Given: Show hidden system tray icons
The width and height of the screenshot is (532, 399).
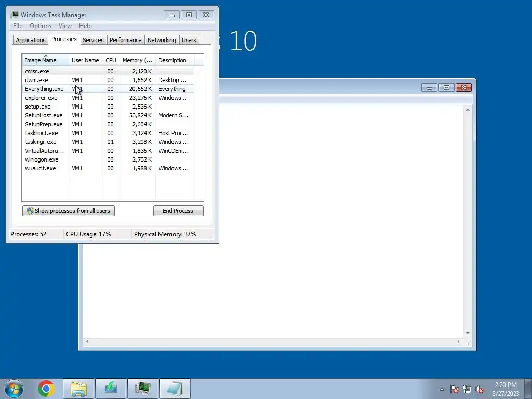Looking at the screenshot, I should coord(442,389).
